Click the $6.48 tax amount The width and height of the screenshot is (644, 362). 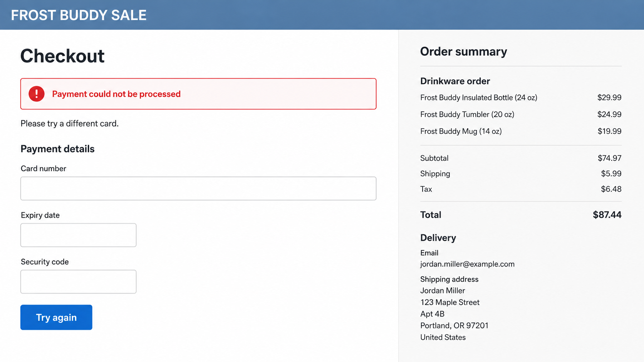[611, 189]
